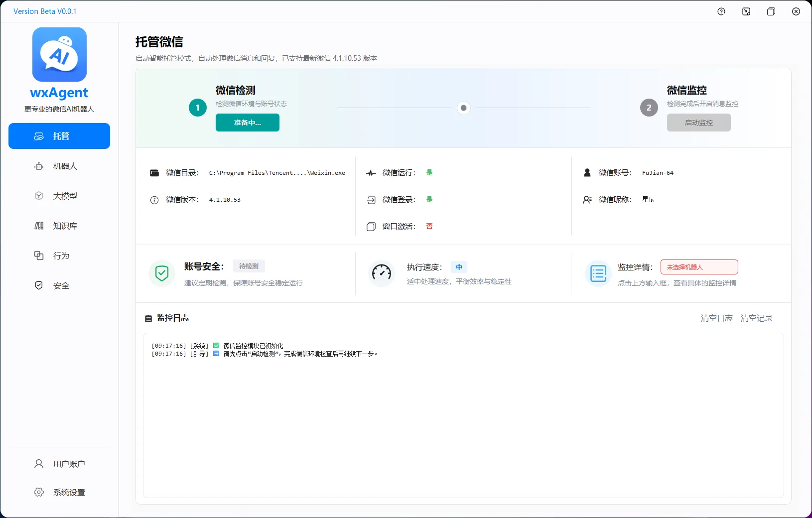Click the 请先点击"启动检测" log line

[x=301, y=354]
